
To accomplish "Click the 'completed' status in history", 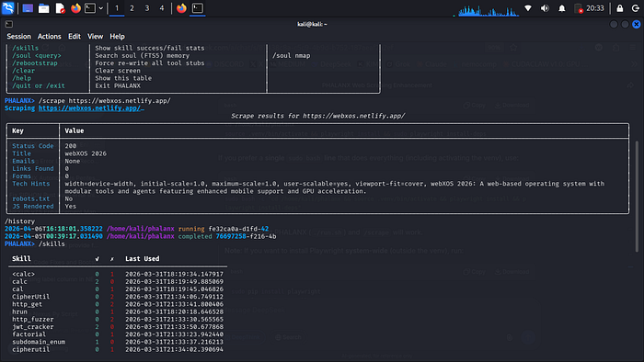I will pyautogui.click(x=195, y=236).
